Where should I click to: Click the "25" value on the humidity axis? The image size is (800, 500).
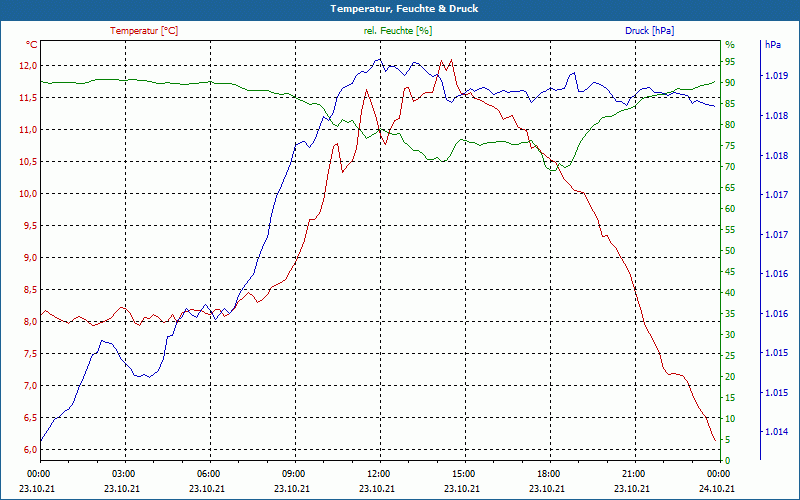point(730,356)
